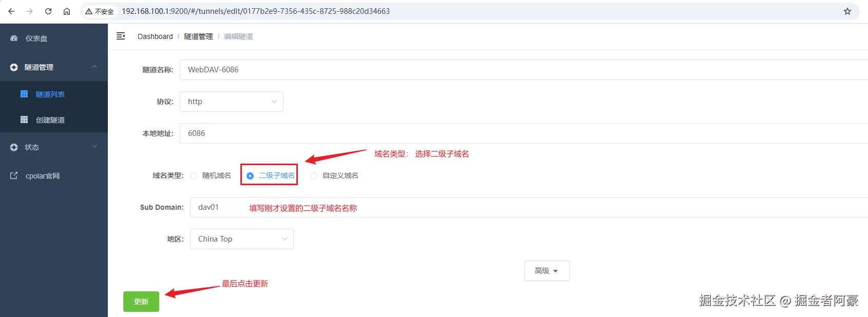Click the browser back arrow
This screenshot has height=317, width=868.
click(11, 11)
